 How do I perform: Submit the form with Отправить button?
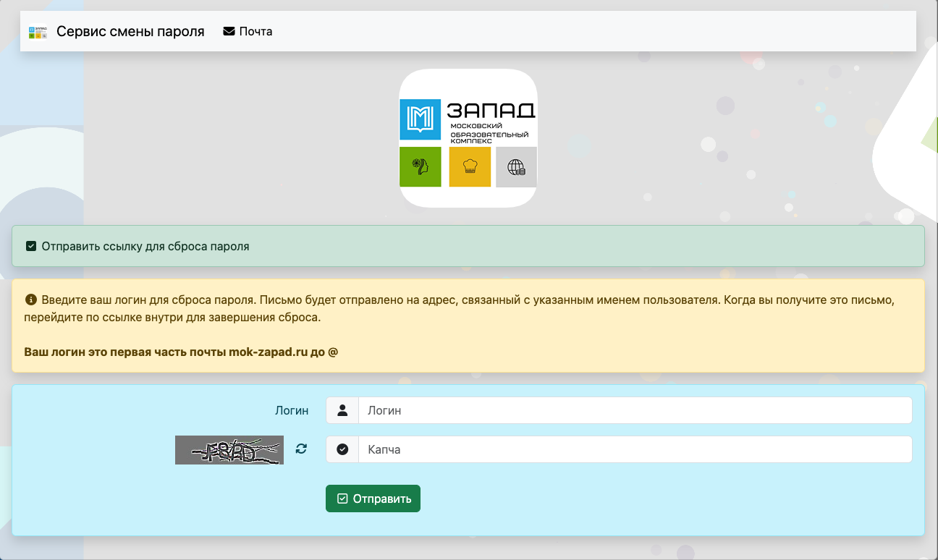tap(373, 499)
